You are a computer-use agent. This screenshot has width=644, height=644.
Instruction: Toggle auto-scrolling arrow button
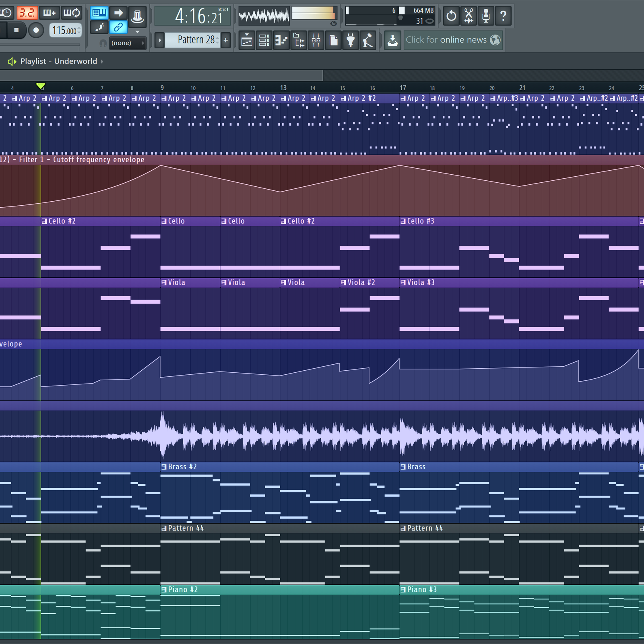[118, 13]
